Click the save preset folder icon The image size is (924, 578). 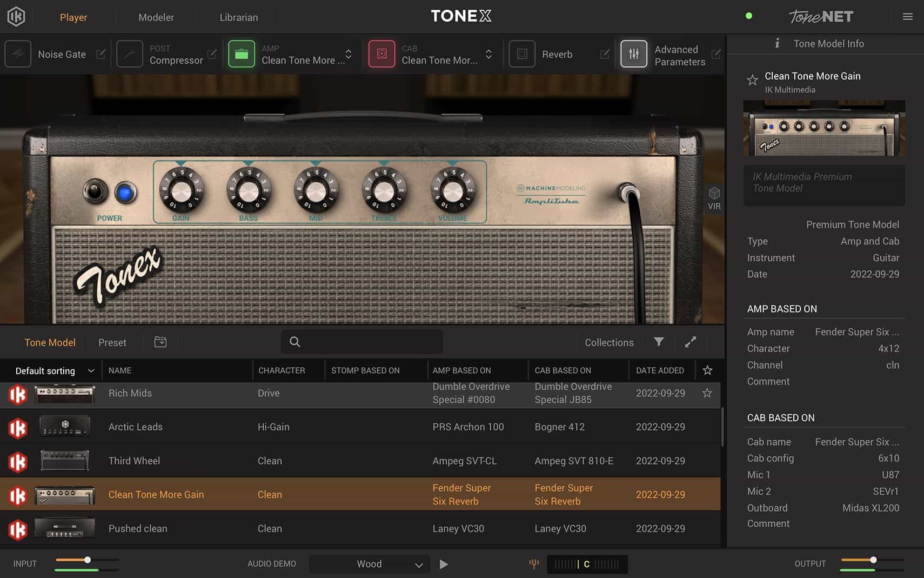pyautogui.click(x=160, y=342)
